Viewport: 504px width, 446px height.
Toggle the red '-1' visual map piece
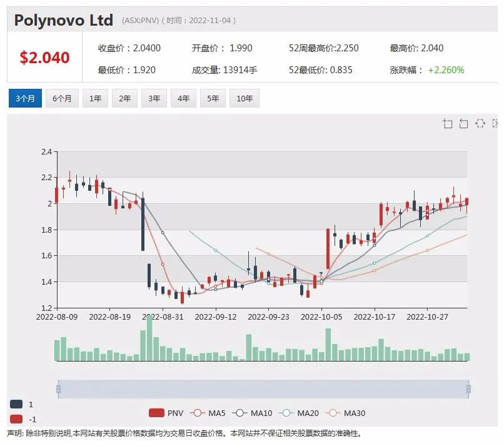(23, 419)
